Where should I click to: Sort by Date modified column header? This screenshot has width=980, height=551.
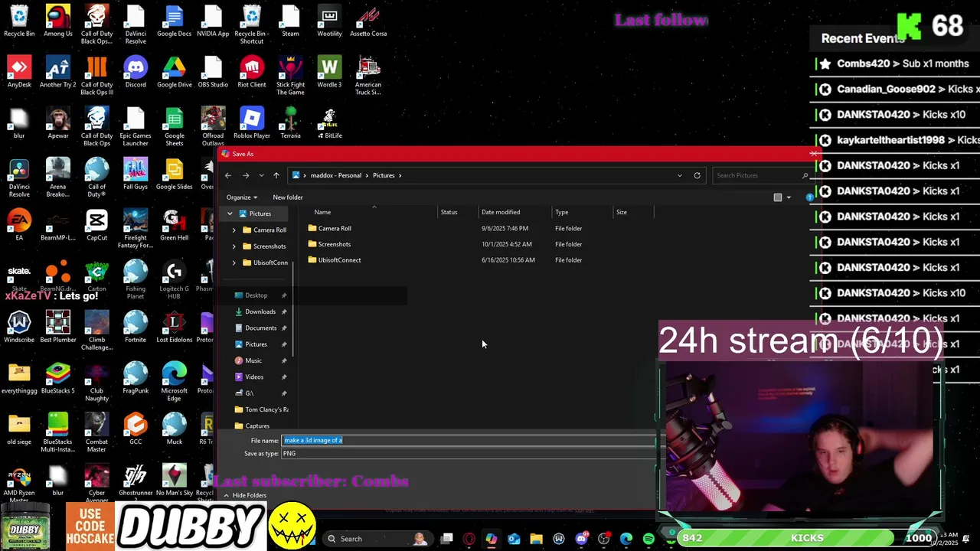point(501,212)
